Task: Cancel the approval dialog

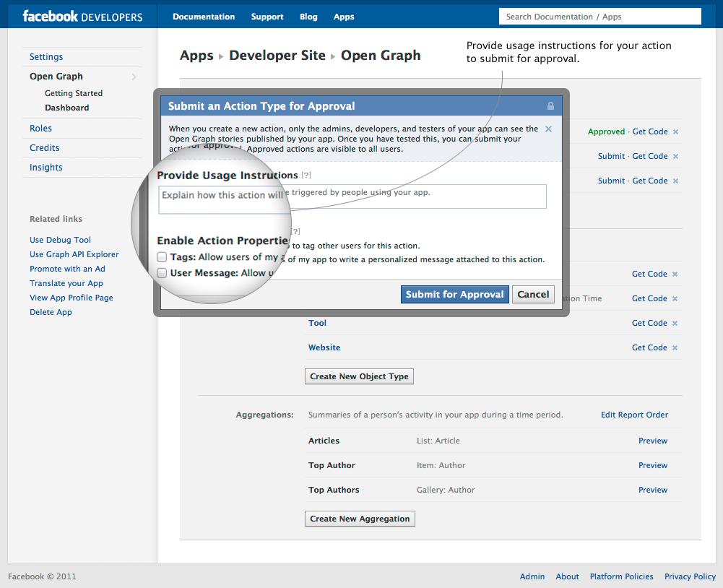Action: point(533,294)
